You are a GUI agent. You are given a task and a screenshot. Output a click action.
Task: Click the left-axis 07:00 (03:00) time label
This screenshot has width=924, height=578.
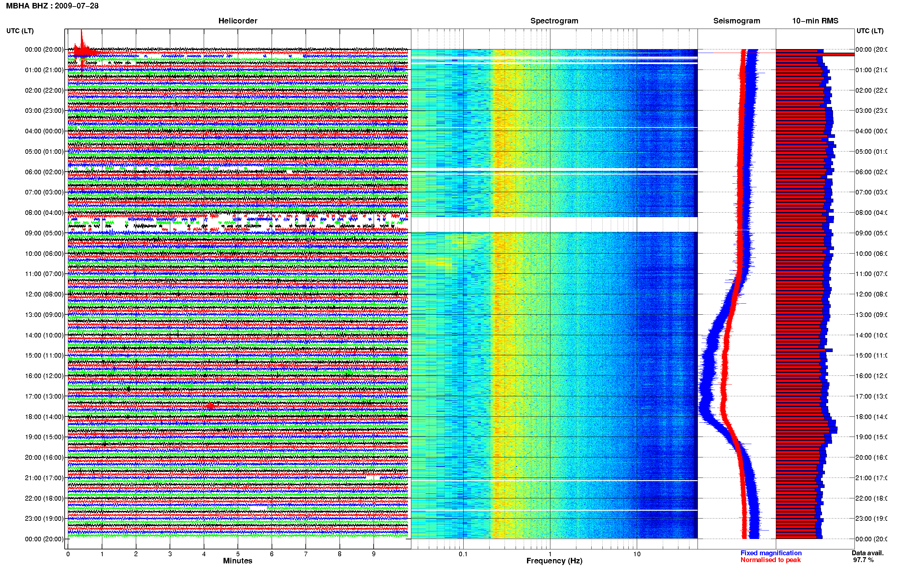coord(44,192)
